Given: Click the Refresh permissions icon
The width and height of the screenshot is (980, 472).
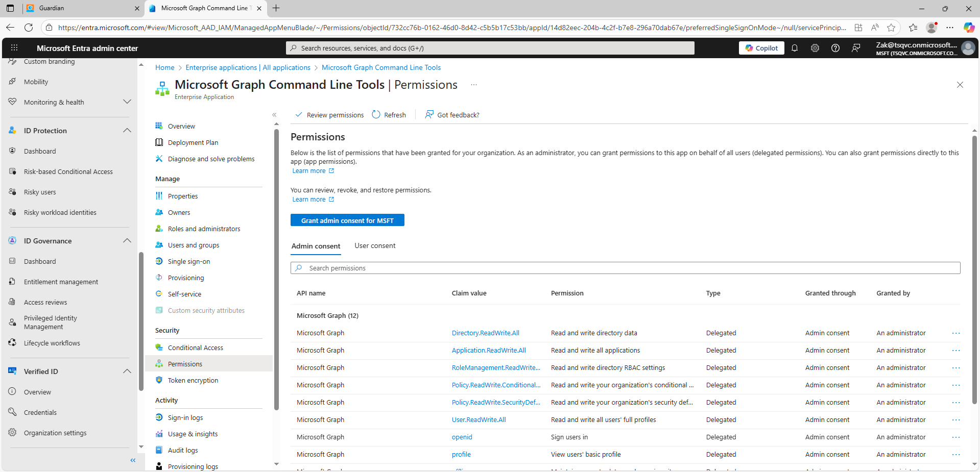Looking at the screenshot, I should point(376,115).
